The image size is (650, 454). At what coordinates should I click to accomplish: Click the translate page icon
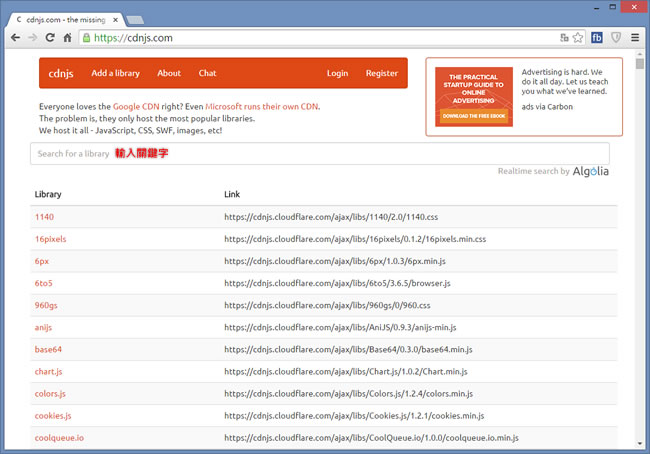tap(564, 38)
